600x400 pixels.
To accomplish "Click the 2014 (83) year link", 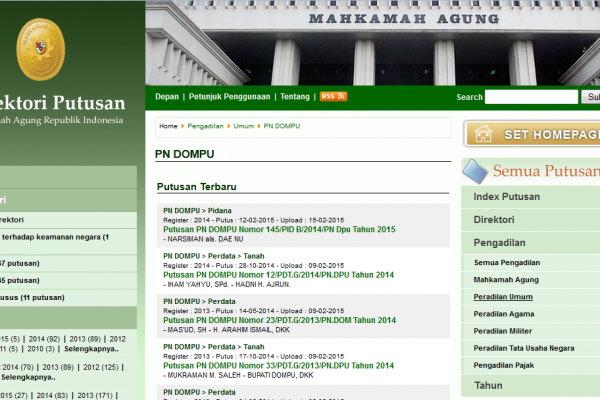I will (x=52, y=395).
